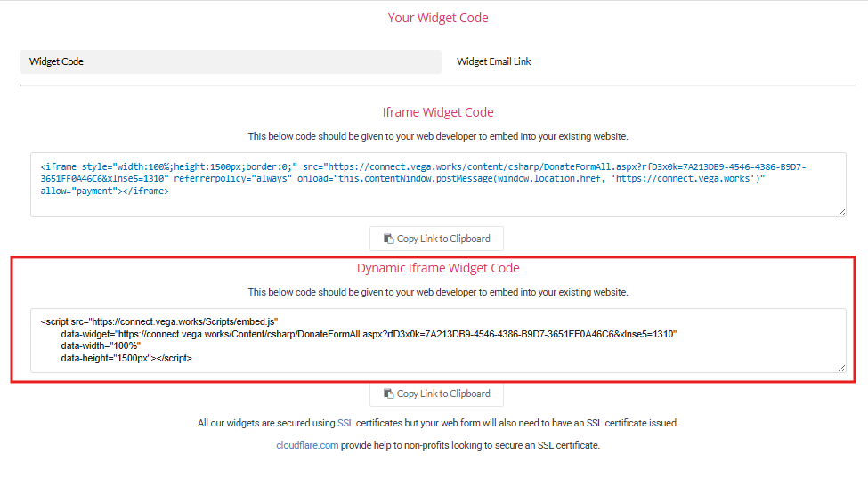868x479 pixels.
Task: Open the Widget Email Link tab
Action: pyautogui.click(x=494, y=61)
